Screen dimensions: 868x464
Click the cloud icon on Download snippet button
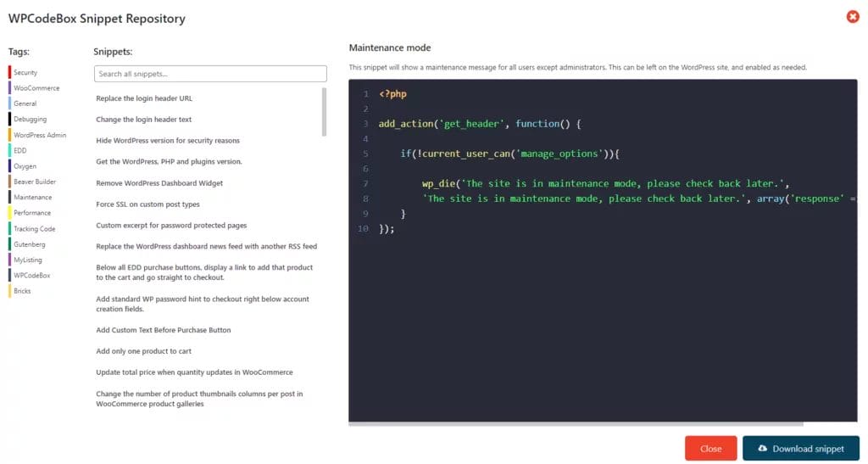tap(762, 448)
